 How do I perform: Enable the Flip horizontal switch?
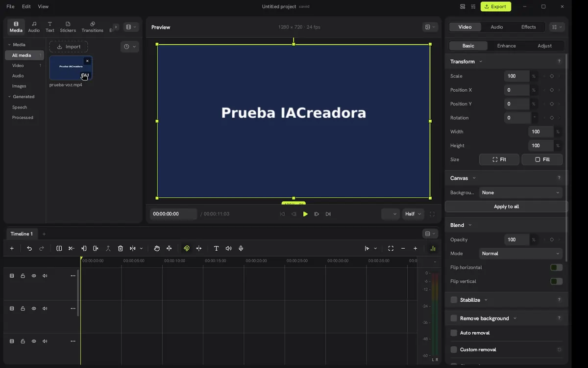tap(556, 267)
